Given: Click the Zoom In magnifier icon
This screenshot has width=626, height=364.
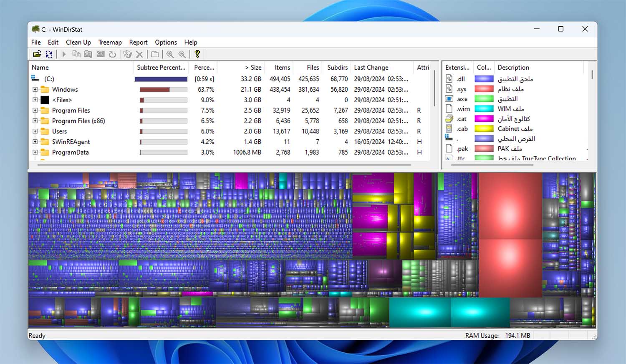Looking at the screenshot, I should pyautogui.click(x=170, y=54).
